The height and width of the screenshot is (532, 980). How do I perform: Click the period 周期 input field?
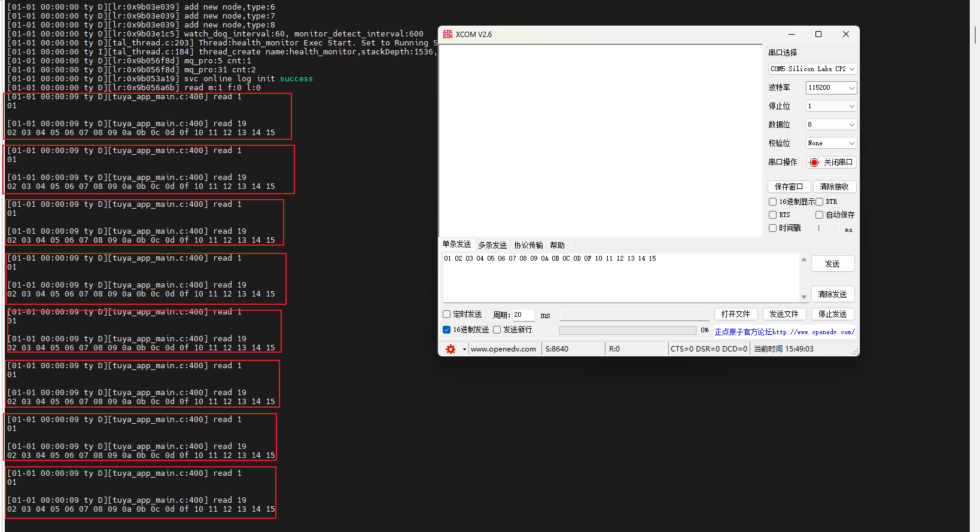524,315
